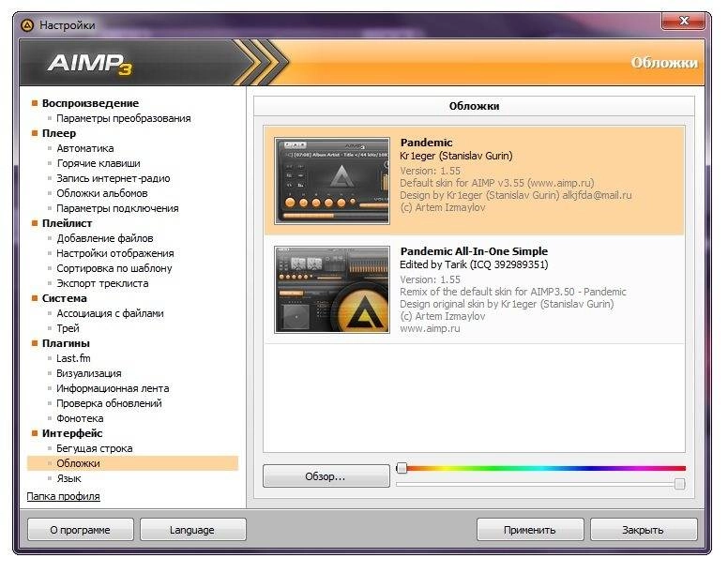Go to Горячие клавиши settings
This screenshot has height=573, width=728.
(x=99, y=163)
